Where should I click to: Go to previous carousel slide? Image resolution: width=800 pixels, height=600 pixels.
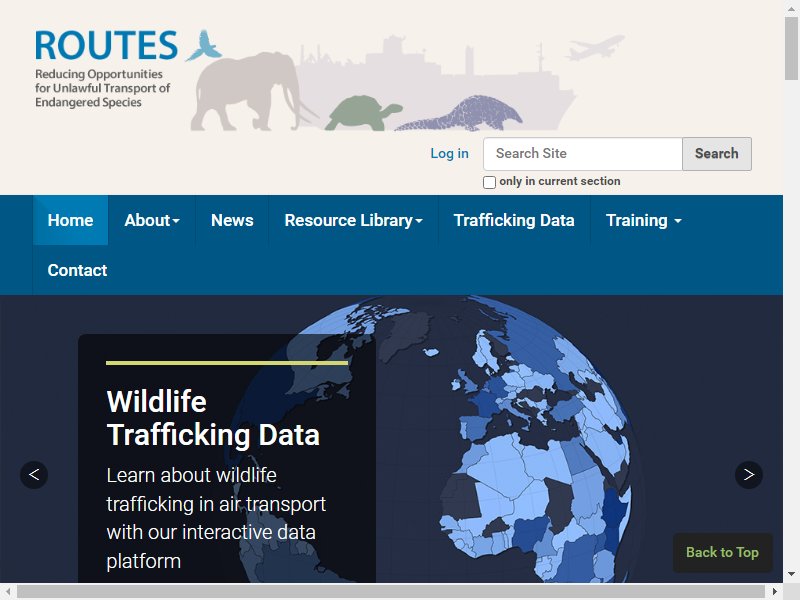click(34, 474)
